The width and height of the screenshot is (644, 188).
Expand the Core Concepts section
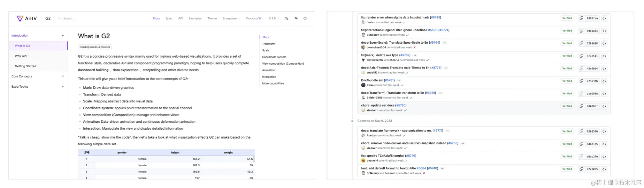tap(63, 76)
